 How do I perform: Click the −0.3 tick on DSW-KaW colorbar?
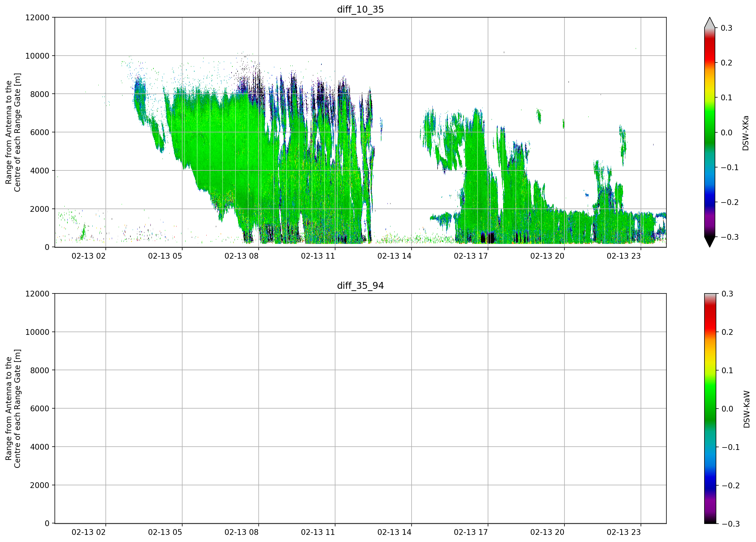click(x=731, y=524)
